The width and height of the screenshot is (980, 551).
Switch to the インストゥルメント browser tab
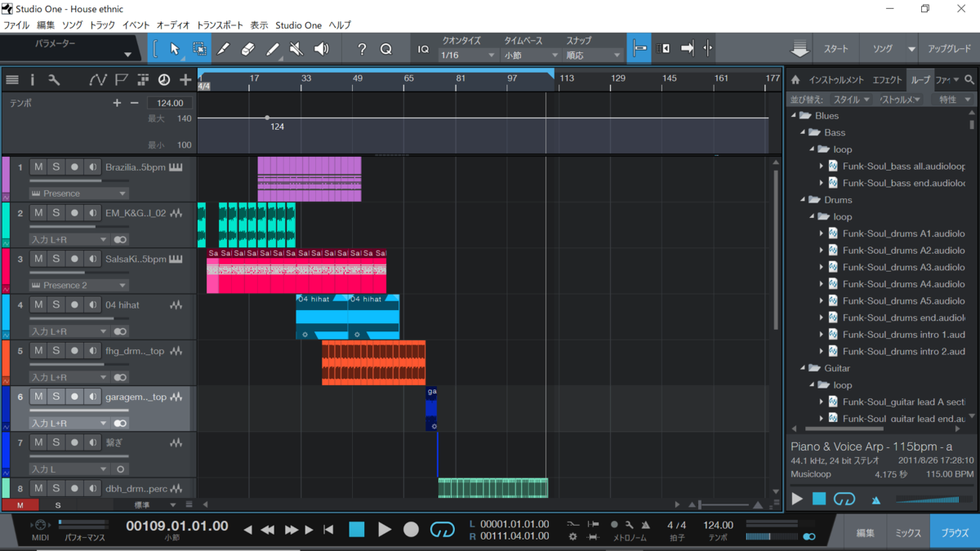click(x=835, y=80)
